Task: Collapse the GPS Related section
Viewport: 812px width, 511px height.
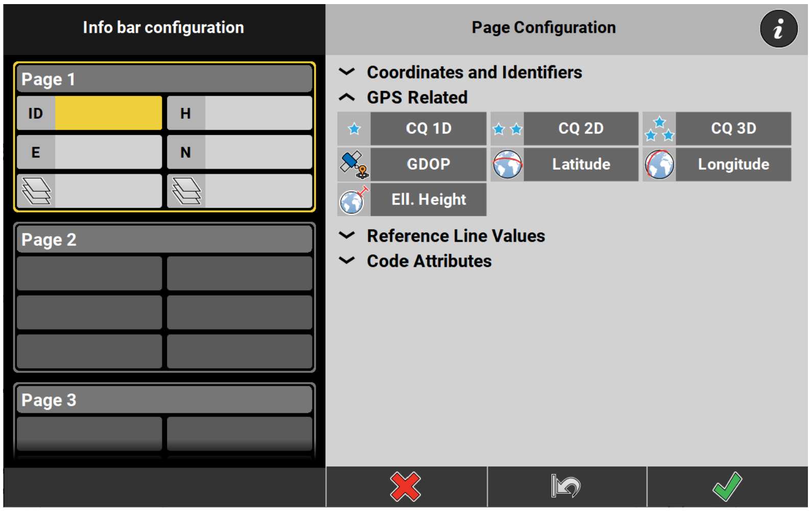Action: coord(347,97)
